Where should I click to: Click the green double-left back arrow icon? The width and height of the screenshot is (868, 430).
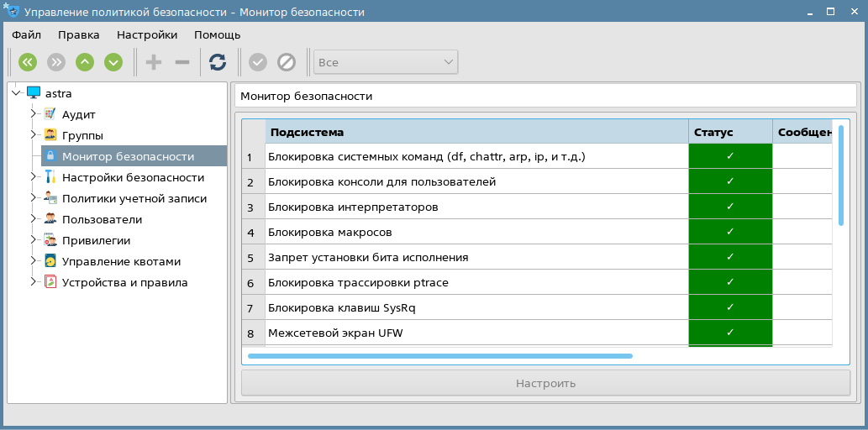[x=28, y=62]
